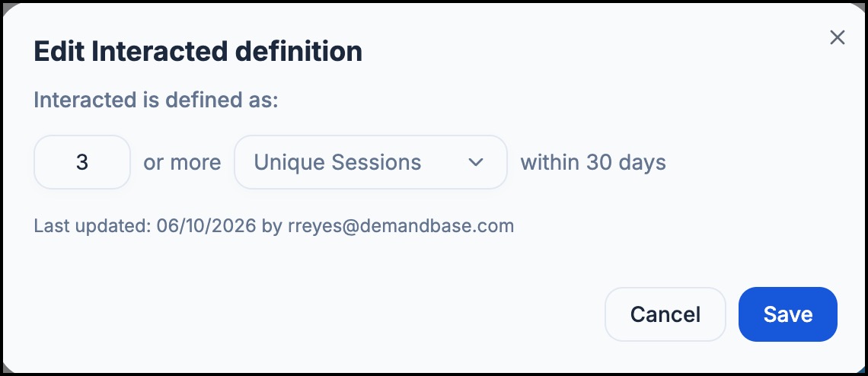Click the 'Edit Interacted definition' heading
Viewport: 868px width, 376px height.
click(x=198, y=52)
